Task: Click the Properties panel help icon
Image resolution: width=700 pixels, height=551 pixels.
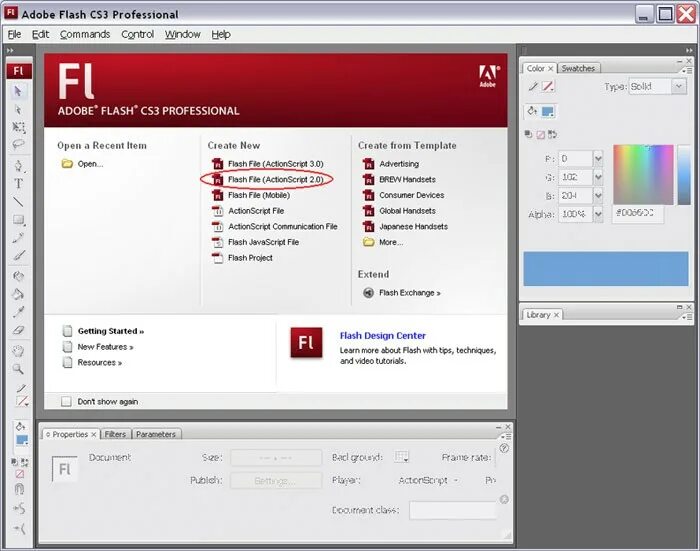Action: [x=504, y=449]
